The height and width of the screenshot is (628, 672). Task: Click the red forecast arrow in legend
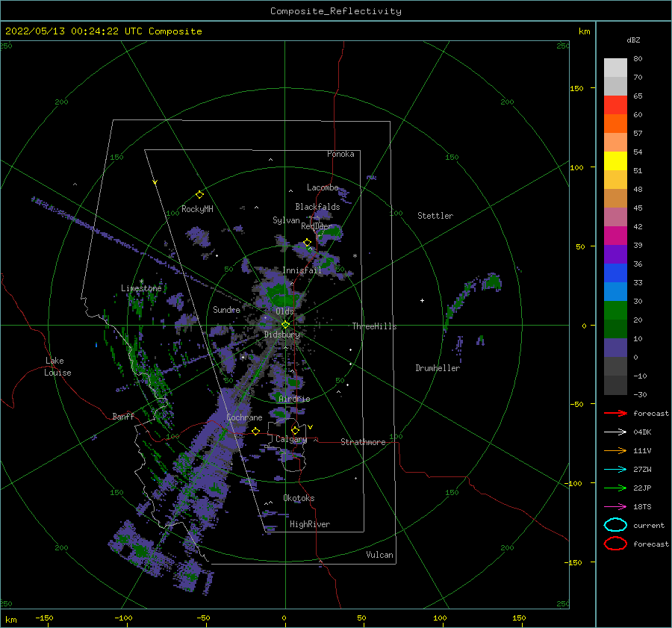tap(615, 413)
